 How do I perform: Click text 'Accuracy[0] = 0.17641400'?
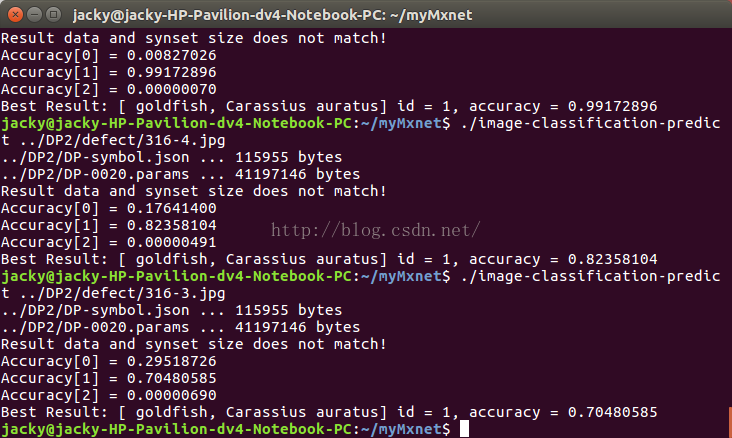[x=109, y=208]
